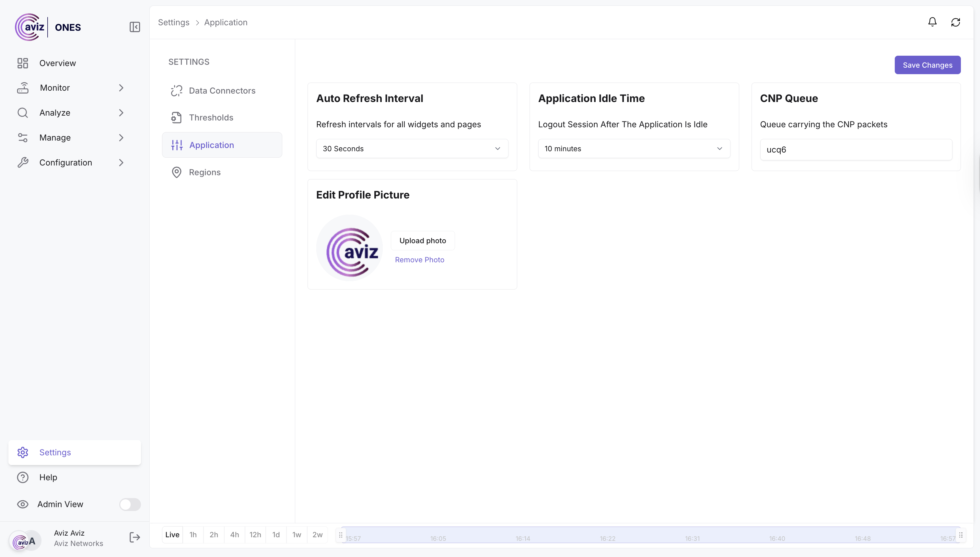This screenshot has width=980, height=557.
Task: Click the left handle of the timeline slider
Action: [341, 535]
